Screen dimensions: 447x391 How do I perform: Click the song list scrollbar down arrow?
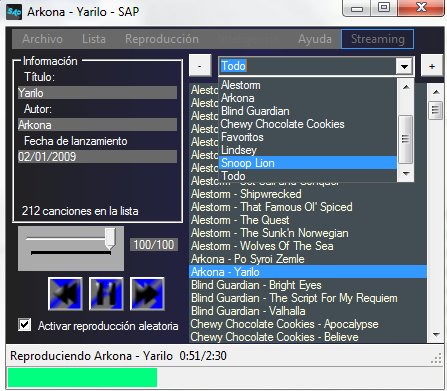[x=436, y=335]
